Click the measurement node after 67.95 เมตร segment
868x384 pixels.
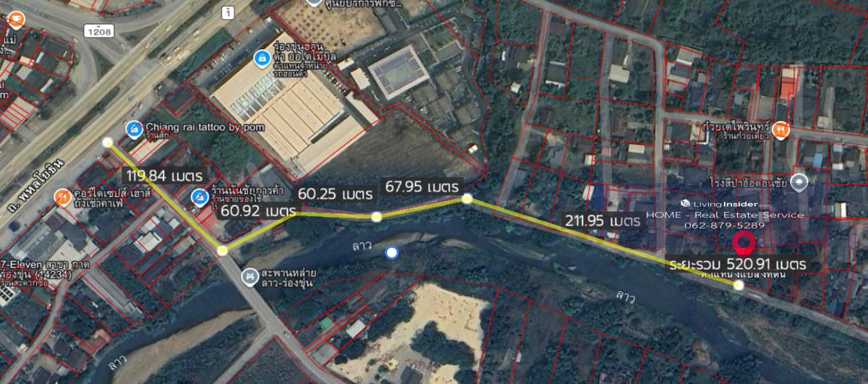[x=467, y=198]
